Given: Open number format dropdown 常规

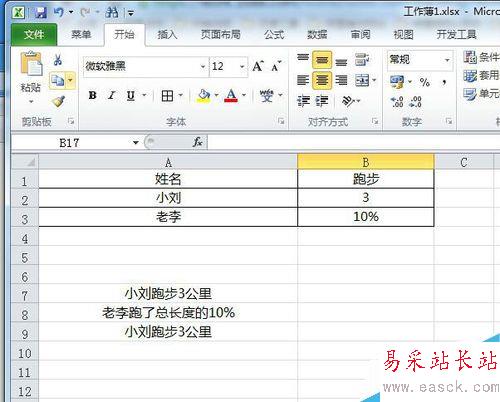Looking at the screenshot, I should (447, 60).
